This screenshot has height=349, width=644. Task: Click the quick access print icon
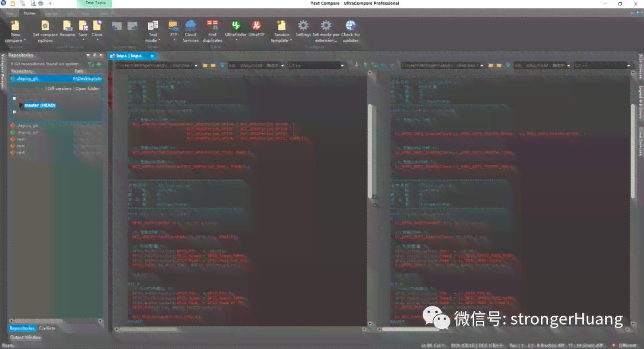coord(41,4)
